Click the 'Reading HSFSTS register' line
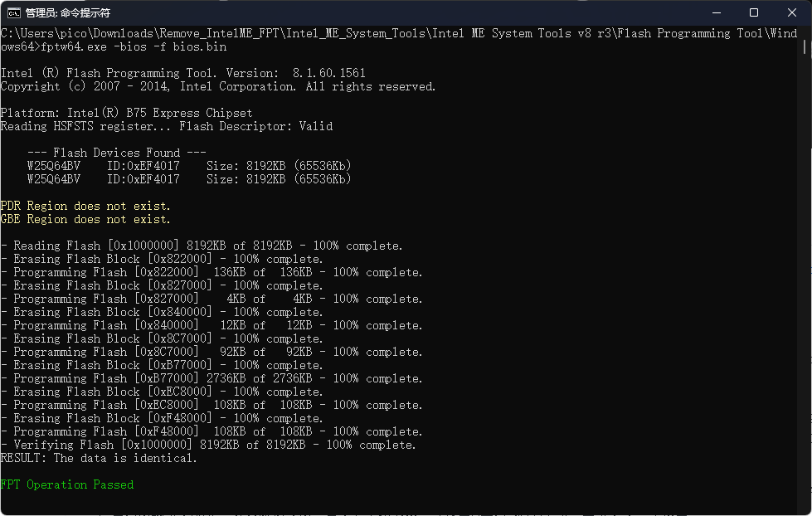This screenshot has width=812, height=516. [x=166, y=126]
